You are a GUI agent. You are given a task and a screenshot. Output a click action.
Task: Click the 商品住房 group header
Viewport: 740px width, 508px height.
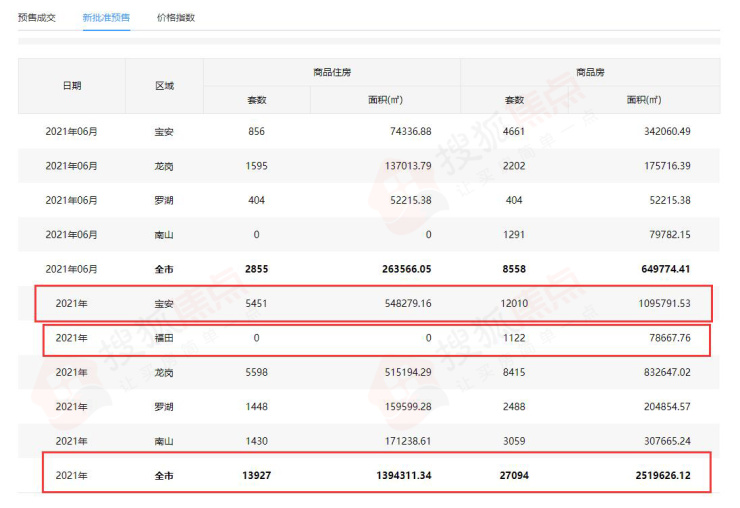[x=331, y=72]
